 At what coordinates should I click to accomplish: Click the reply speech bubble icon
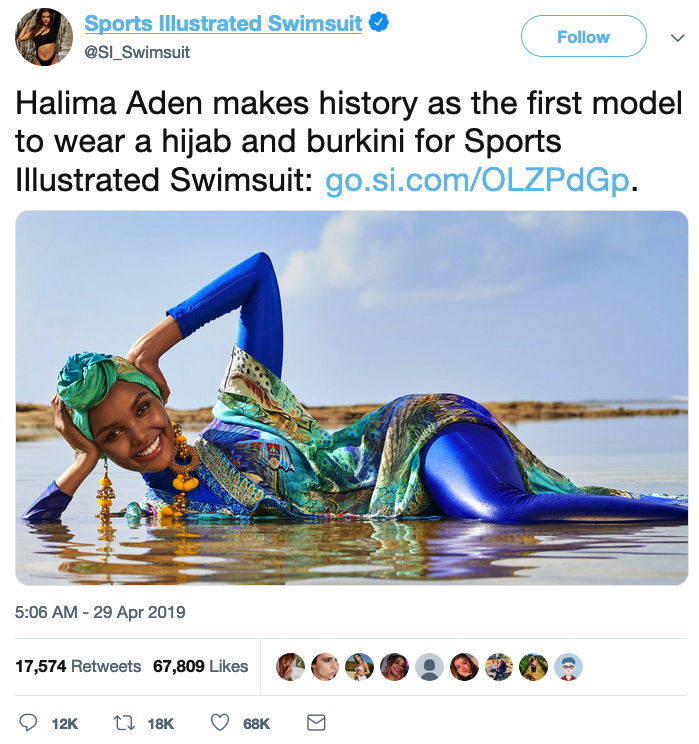tap(28, 723)
